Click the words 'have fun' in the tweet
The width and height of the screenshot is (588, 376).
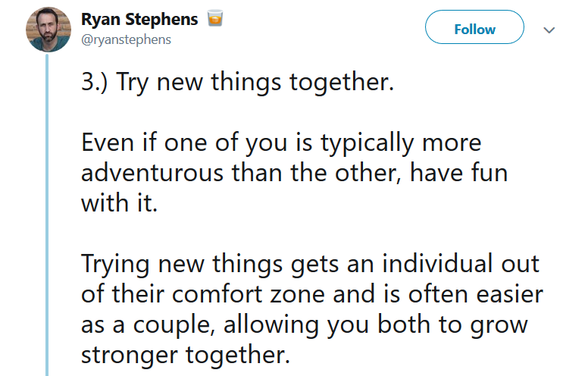point(459,173)
